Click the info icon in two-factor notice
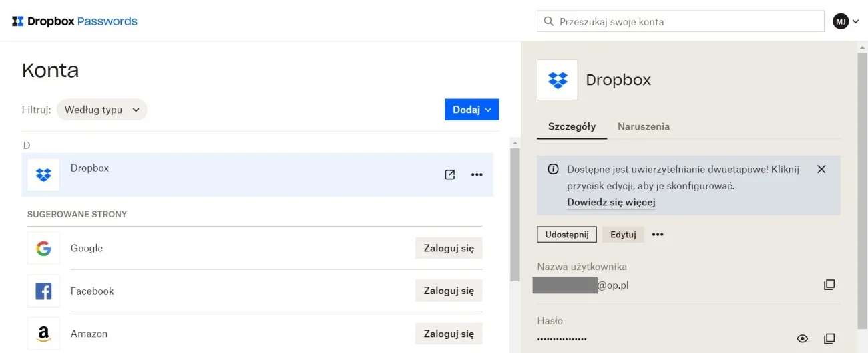 [553, 169]
